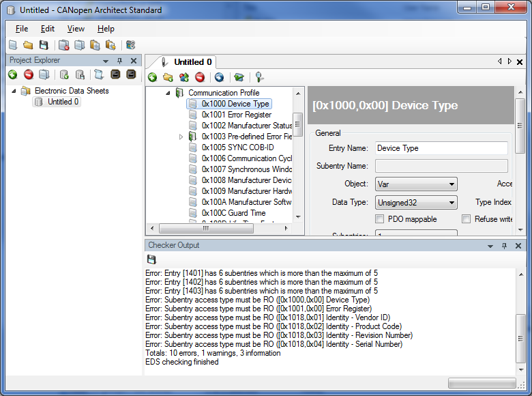532x396 pixels.
Task: Open a project with the folder icon
Action: click(28, 45)
